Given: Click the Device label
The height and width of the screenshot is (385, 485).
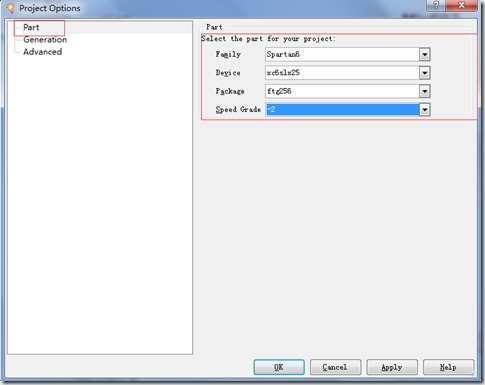Looking at the screenshot, I should coord(228,73).
